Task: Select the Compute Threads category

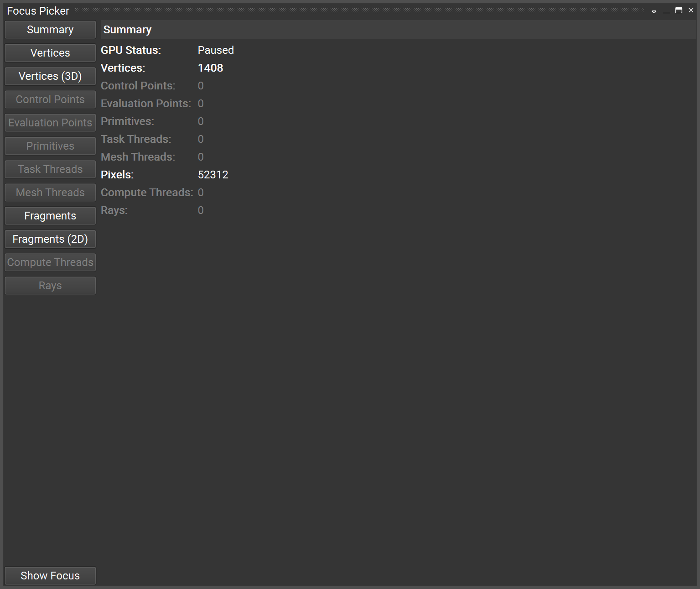Action: 50,262
